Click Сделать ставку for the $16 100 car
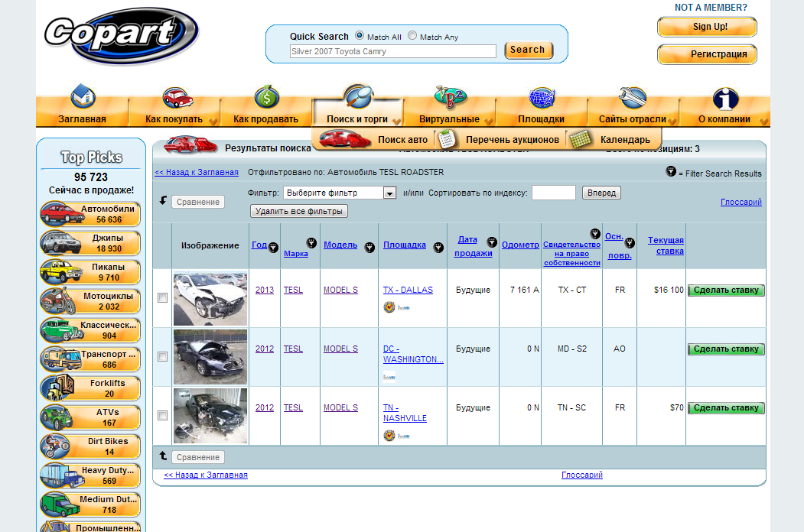The height and width of the screenshot is (532, 804). point(726,290)
